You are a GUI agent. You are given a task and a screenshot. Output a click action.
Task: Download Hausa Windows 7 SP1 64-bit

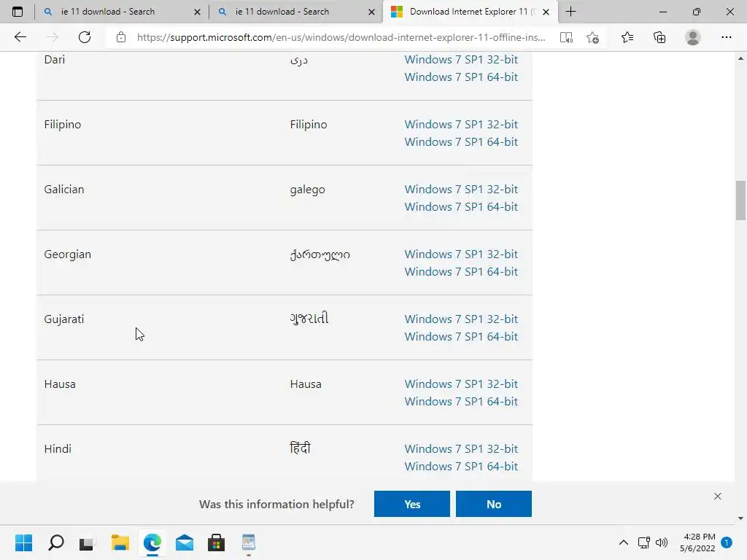pos(461,402)
